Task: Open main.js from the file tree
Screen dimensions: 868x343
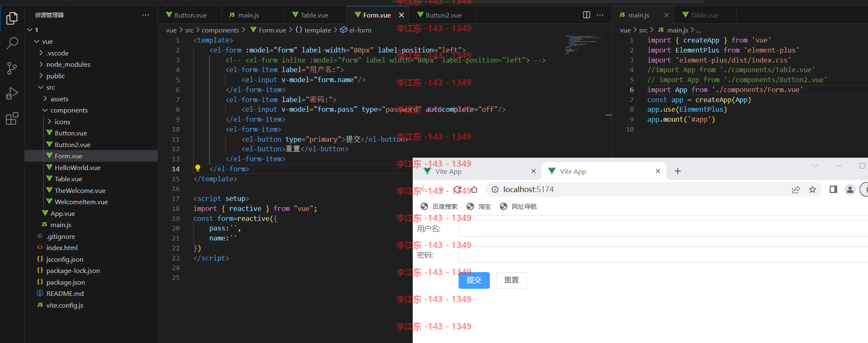Action: [x=61, y=225]
